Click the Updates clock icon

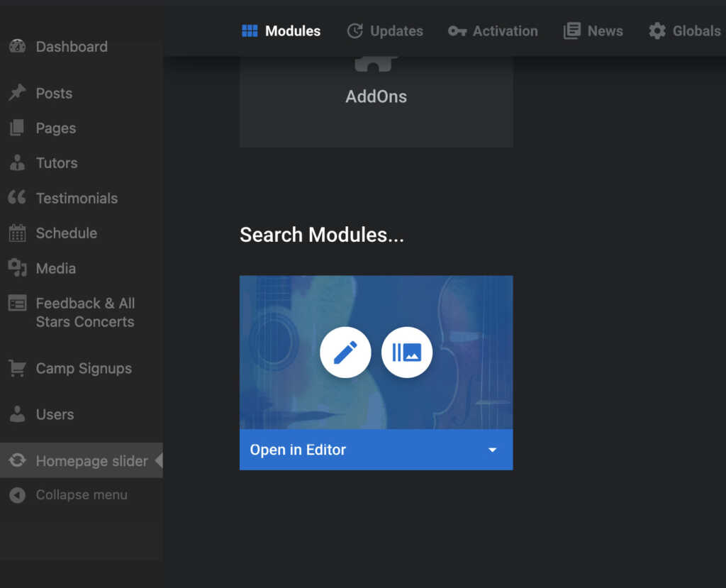(354, 31)
